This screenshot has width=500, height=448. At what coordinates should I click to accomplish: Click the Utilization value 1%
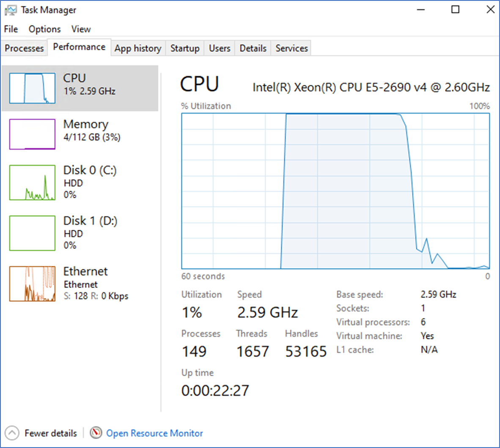click(x=192, y=312)
